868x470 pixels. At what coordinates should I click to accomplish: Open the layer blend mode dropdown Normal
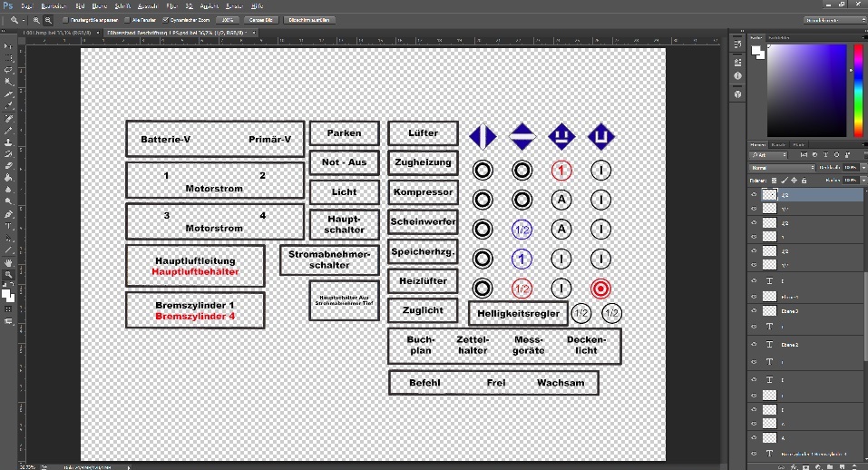[782, 168]
